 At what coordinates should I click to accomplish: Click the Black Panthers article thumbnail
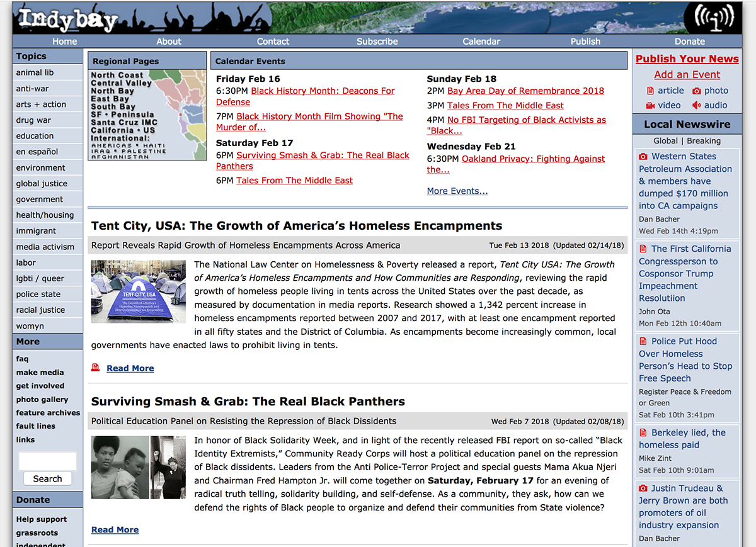pyautogui.click(x=139, y=467)
